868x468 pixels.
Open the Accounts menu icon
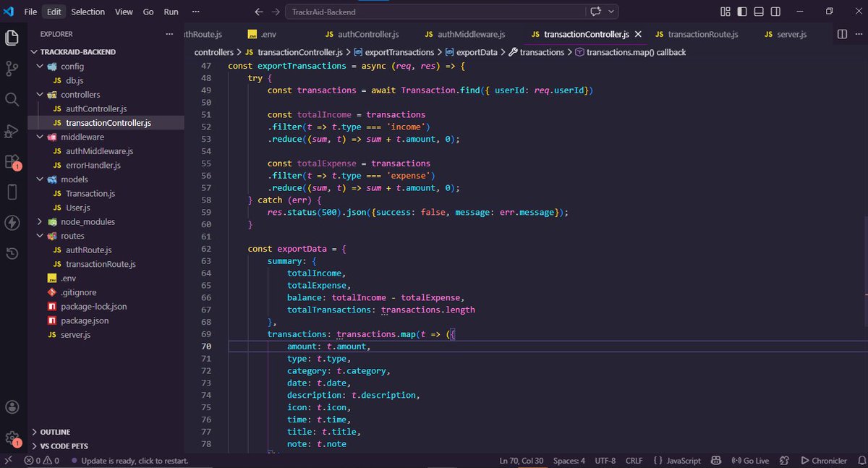coord(12,407)
